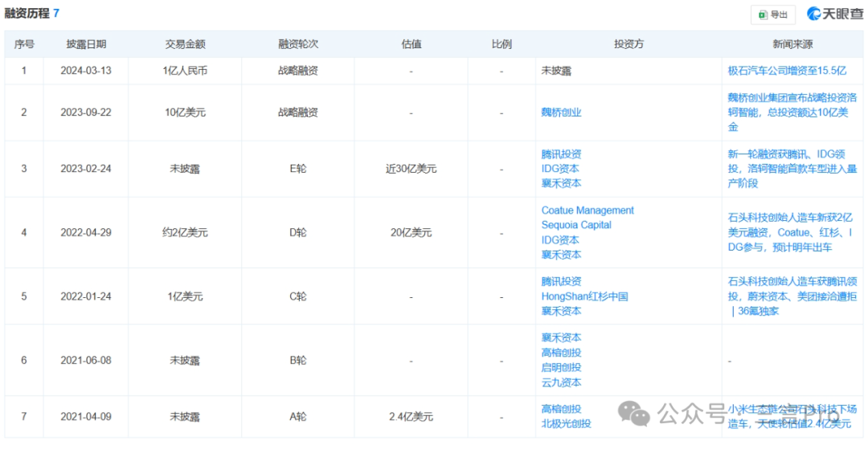Screen dimensions: 868x449
Task: Open the 启明创投 investor link
Action: tap(561, 368)
